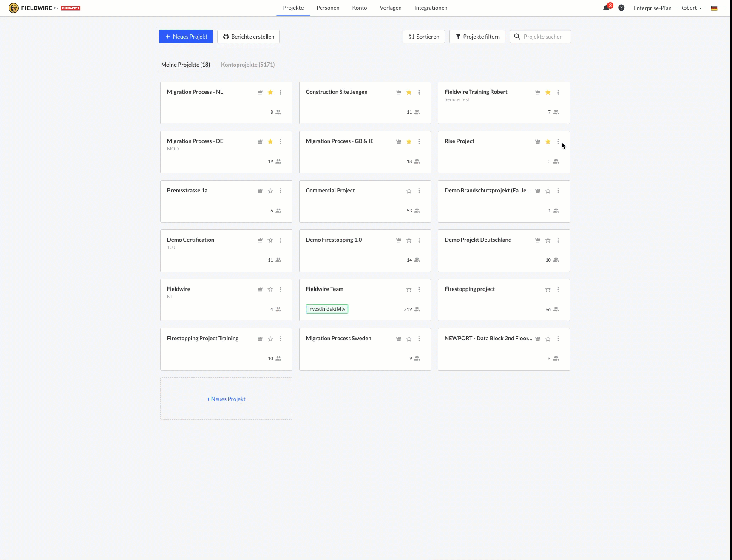The width and height of the screenshot is (732, 560).
Task: Expand the Sortieren sort options
Action: (424, 37)
